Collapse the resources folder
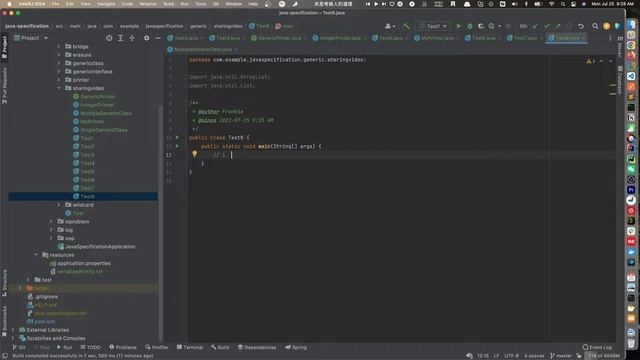 [36, 255]
